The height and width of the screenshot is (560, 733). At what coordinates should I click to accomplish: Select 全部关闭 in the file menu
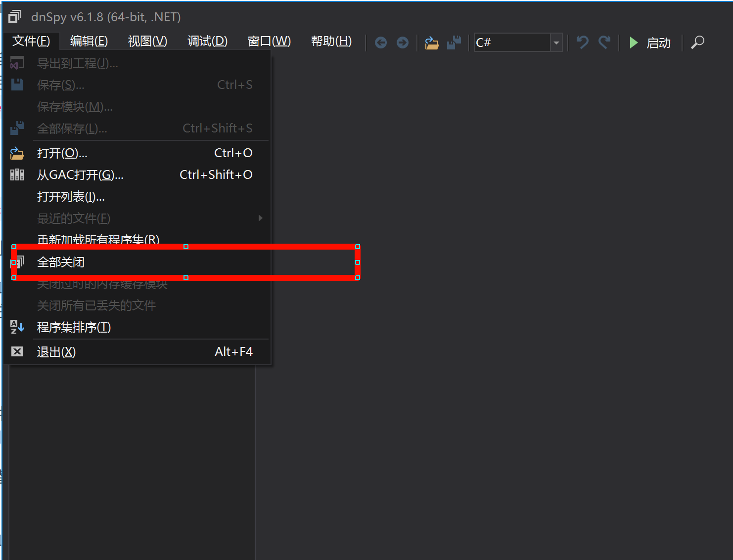tap(61, 262)
